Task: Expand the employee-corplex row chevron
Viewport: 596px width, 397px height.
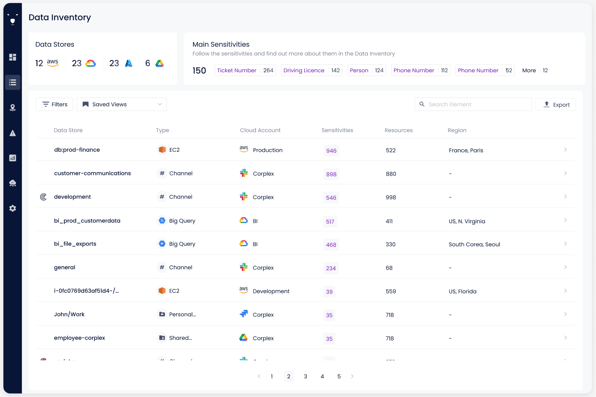Action: pos(566,338)
